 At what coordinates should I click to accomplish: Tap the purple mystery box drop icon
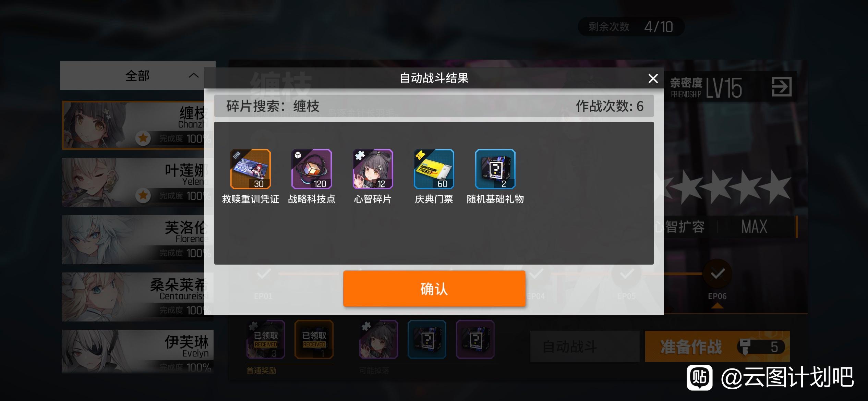(x=475, y=339)
